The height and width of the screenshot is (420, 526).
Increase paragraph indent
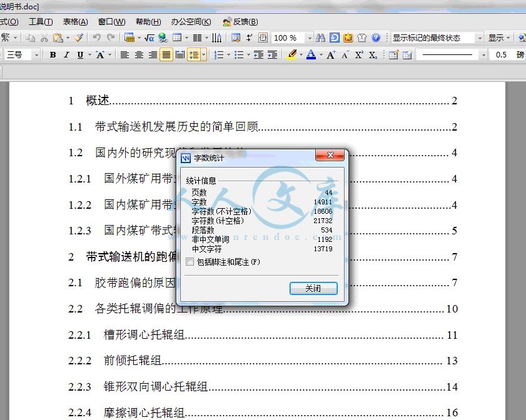click(273, 54)
